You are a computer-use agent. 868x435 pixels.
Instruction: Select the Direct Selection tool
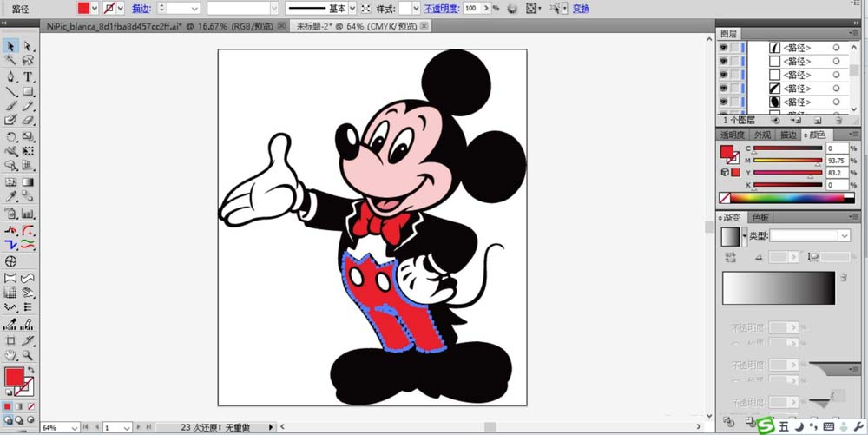(x=28, y=46)
